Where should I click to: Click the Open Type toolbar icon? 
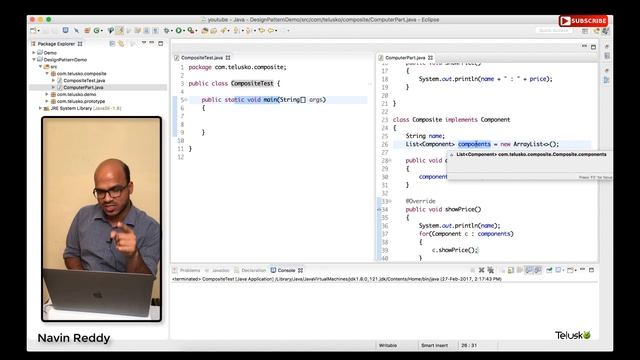coord(204,30)
